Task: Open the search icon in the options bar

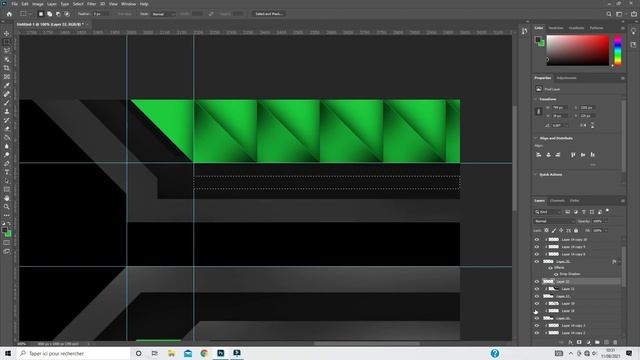Action: (609, 14)
